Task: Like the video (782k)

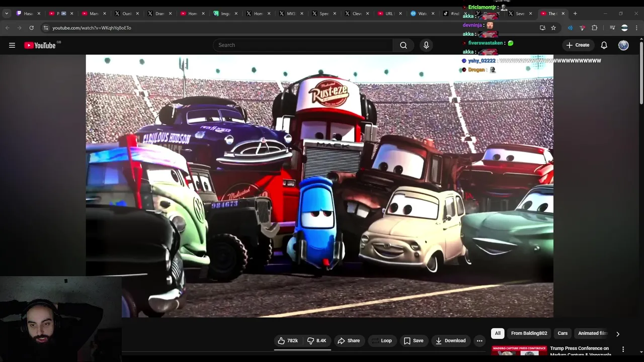Action: point(288,341)
